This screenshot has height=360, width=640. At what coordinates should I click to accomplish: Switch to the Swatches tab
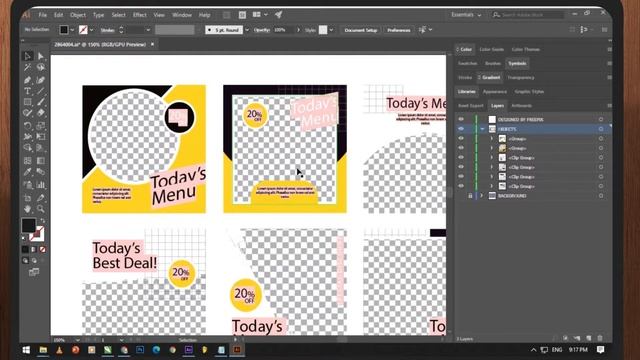pos(467,63)
